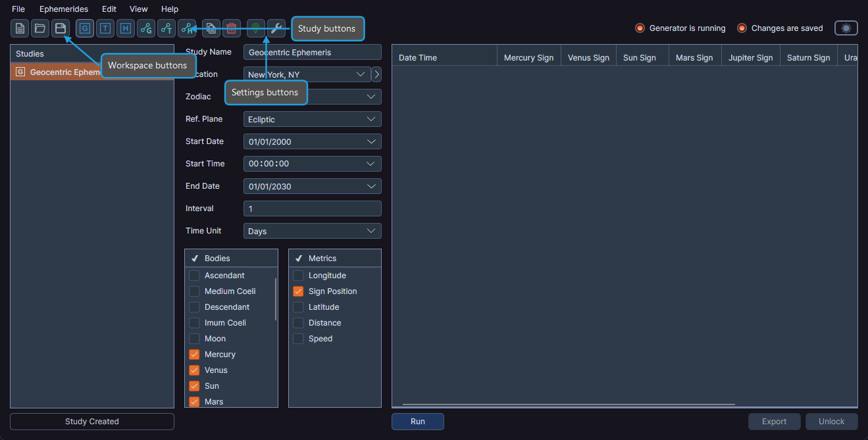Select the Topocentric study T icon
This screenshot has width=868, height=440.
tap(105, 28)
